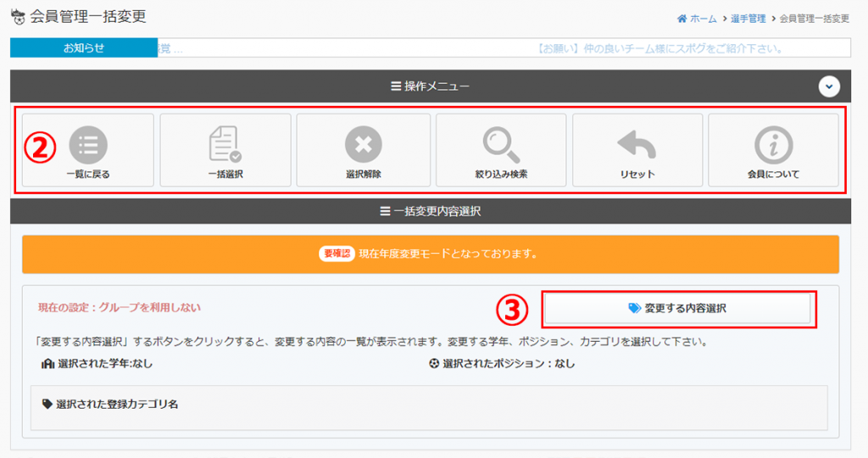The image size is (868, 458).
Task: Open 選手管理 in the breadcrumb
Action: pyautogui.click(x=748, y=19)
